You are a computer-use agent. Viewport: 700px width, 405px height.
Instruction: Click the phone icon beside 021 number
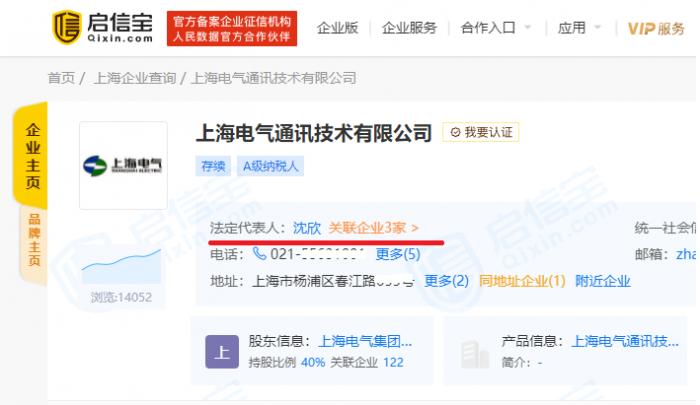point(259,253)
